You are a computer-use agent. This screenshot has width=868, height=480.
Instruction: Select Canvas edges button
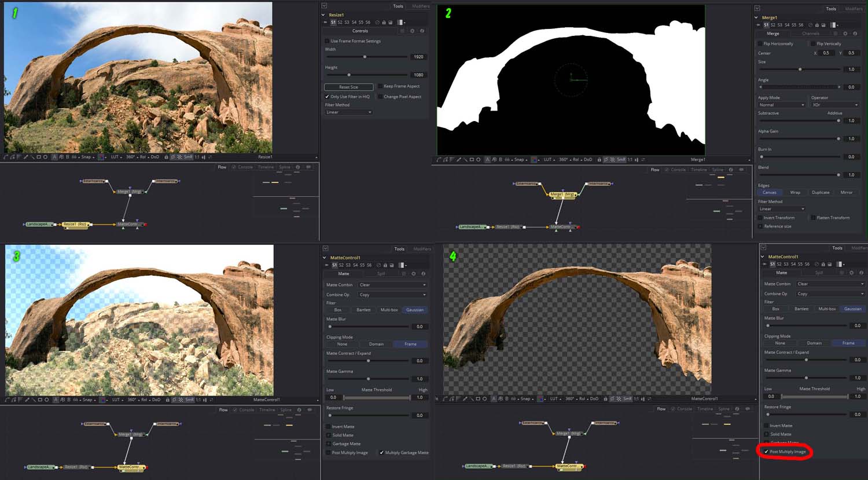click(770, 192)
